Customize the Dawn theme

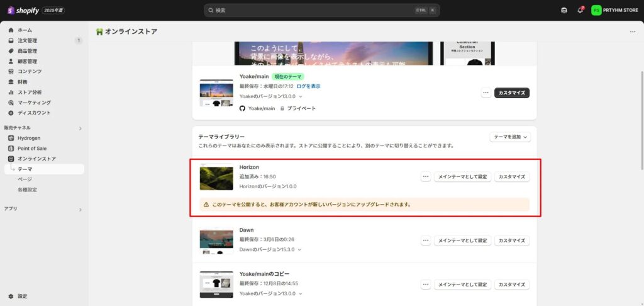point(512,241)
